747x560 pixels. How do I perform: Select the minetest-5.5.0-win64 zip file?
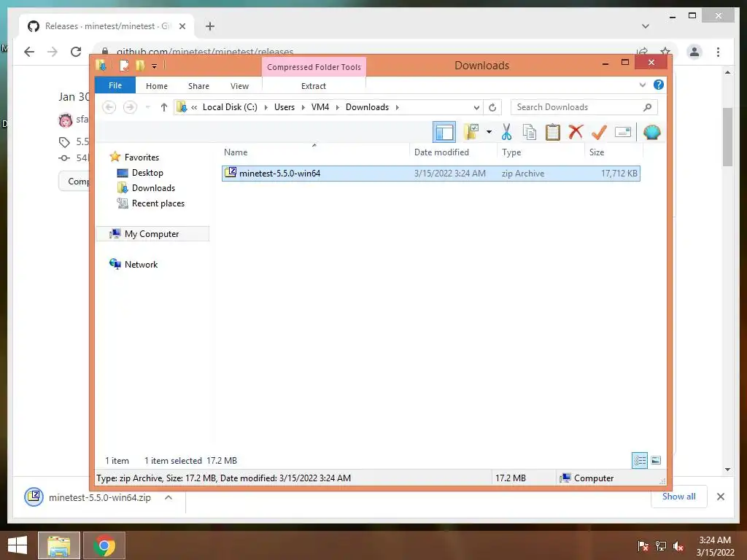pyautogui.click(x=430, y=174)
